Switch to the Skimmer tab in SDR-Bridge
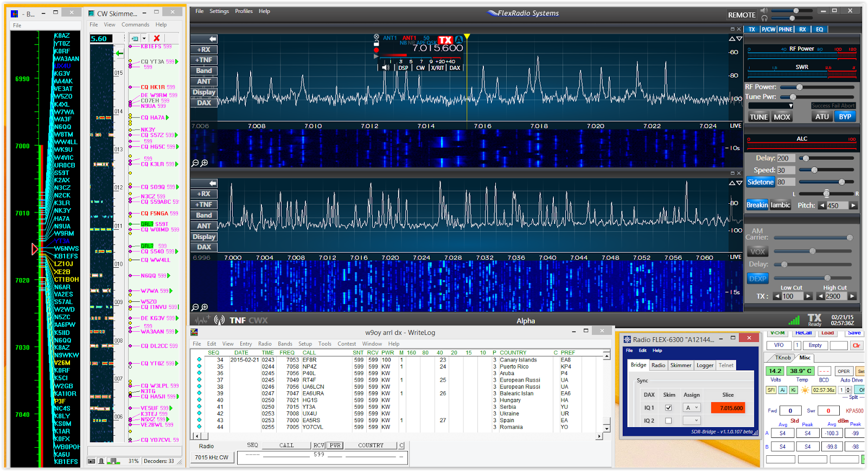 (680, 365)
